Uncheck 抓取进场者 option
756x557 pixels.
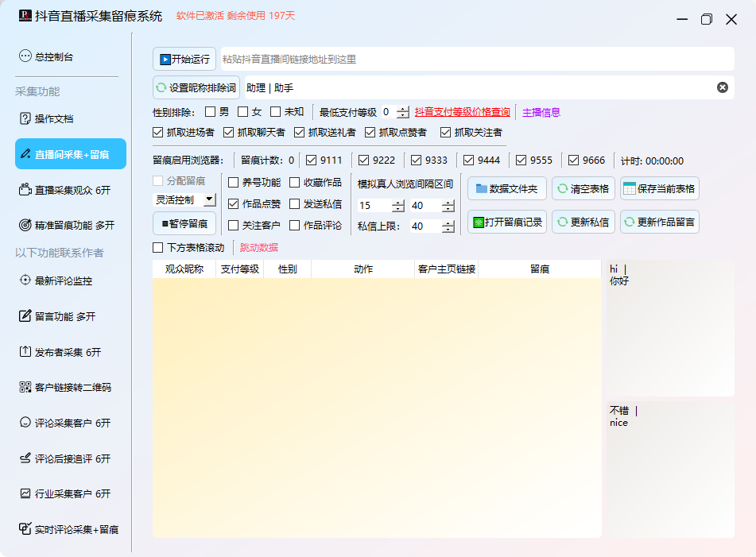157,132
